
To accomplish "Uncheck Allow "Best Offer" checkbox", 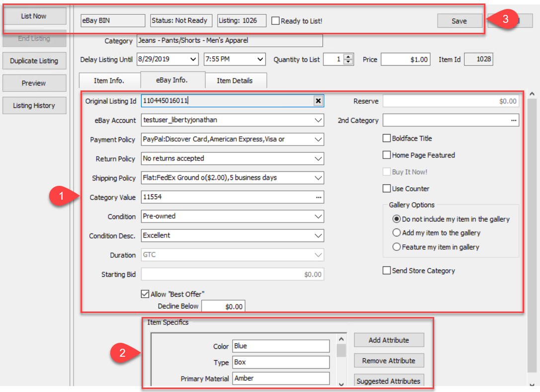I will click(145, 294).
